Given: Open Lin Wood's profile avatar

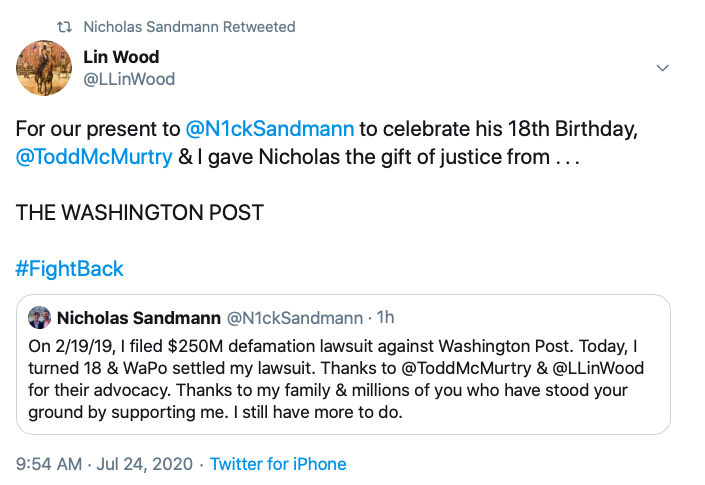Looking at the screenshot, I should pyautogui.click(x=44, y=68).
